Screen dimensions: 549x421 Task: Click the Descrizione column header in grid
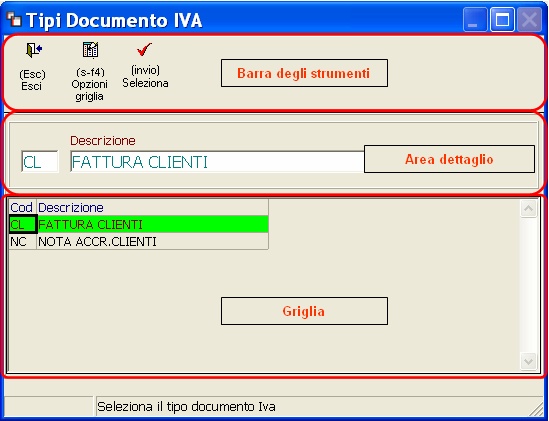click(153, 208)
